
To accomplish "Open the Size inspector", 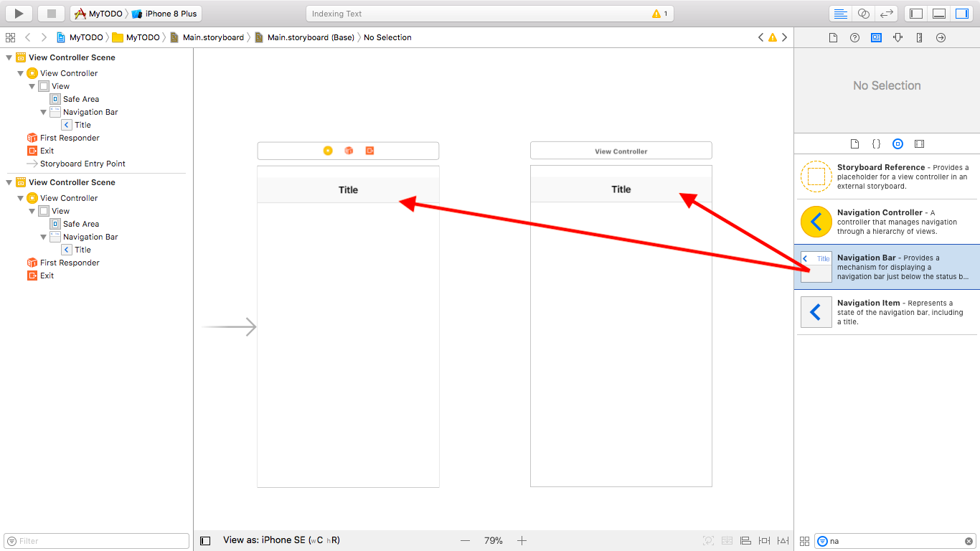I will 919,37.
